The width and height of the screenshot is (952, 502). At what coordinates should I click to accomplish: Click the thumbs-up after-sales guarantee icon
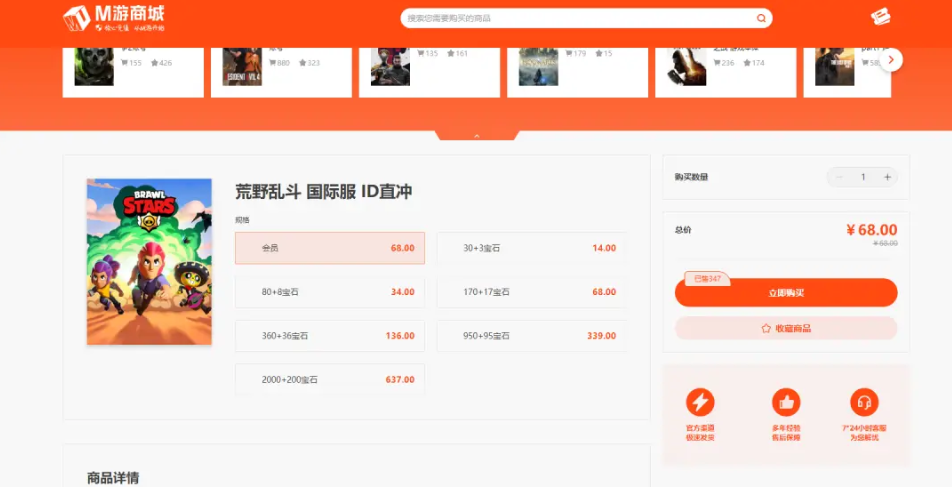tap(786, 402)
